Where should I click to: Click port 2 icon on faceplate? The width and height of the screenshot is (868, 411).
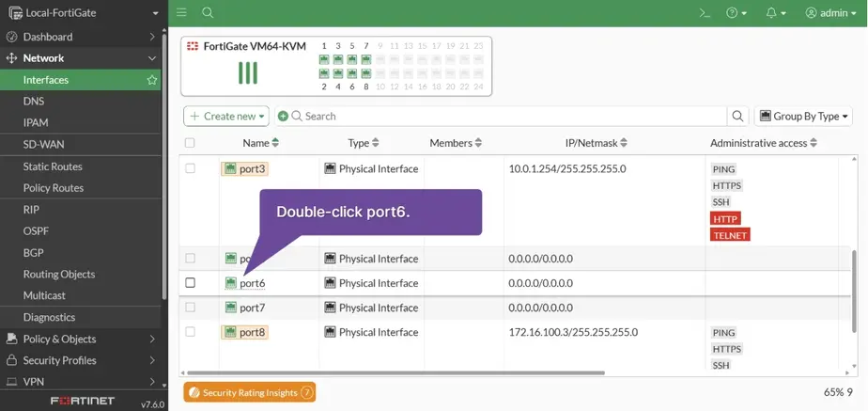click(324, 73)
